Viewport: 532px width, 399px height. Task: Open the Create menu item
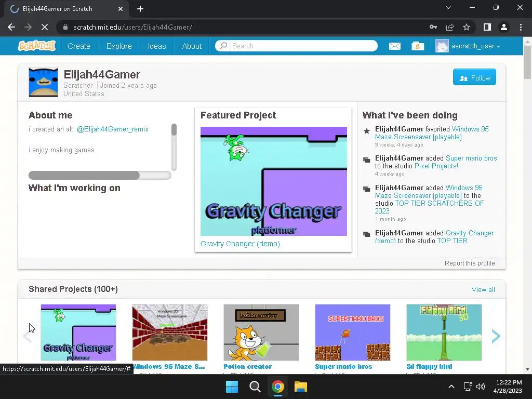[x=79, y=46]
